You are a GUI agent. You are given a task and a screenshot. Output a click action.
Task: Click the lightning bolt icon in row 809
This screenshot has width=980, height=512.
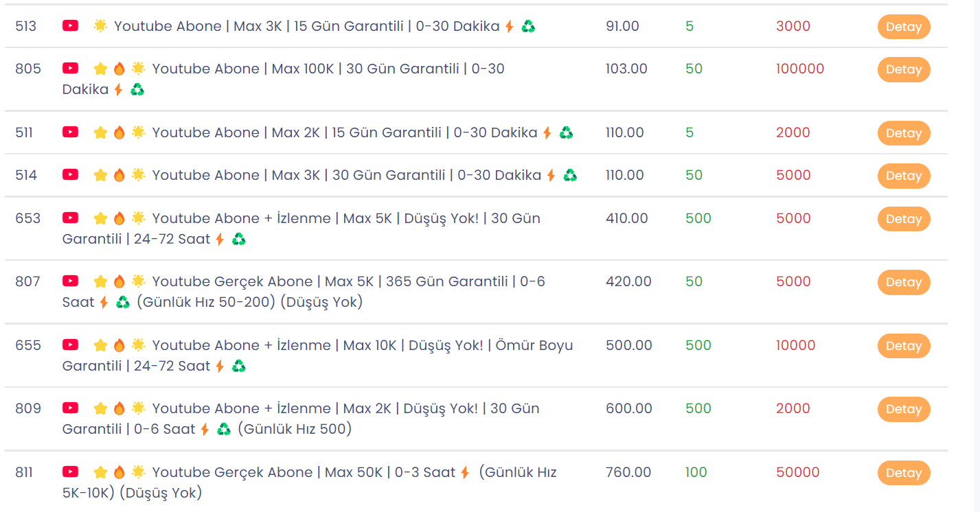pyautogui.click(x=205, y=429)
